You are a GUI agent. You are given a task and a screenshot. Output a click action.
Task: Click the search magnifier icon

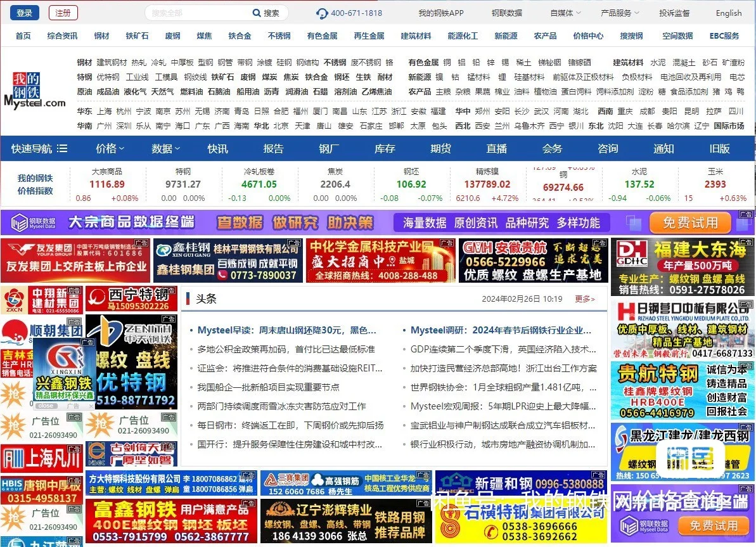(x=256, y=13)
